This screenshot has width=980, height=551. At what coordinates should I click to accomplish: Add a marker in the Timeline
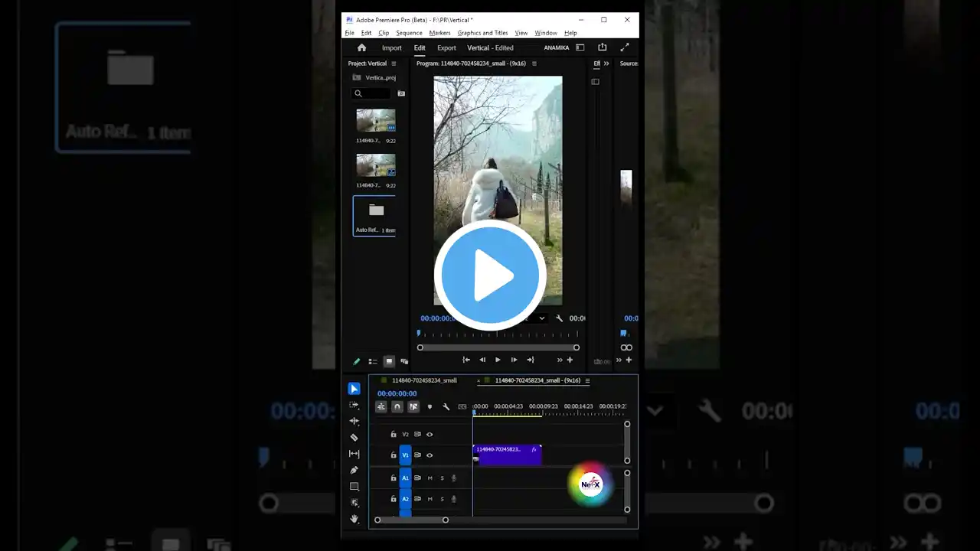coord(430,407)
